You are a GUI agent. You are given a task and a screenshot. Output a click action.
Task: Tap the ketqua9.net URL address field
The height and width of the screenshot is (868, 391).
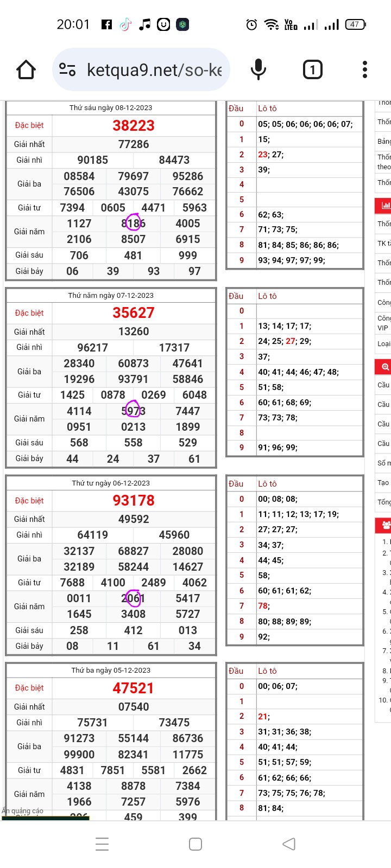(x=154, y=69)
